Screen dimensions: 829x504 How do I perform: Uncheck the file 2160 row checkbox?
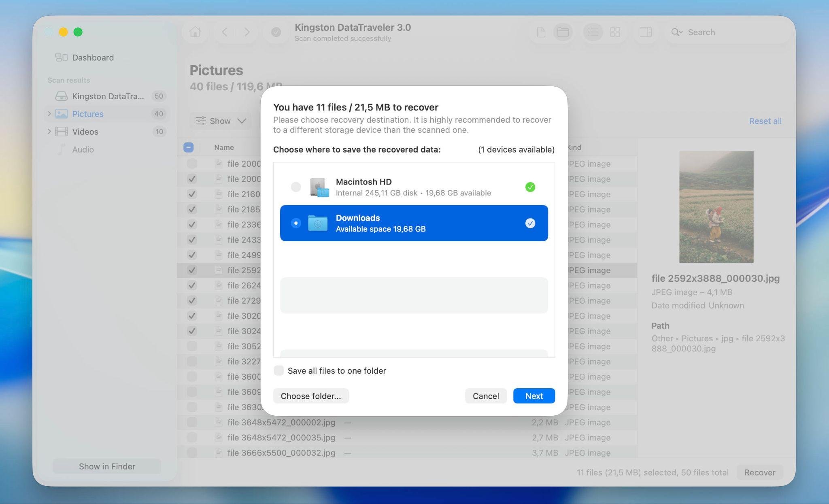(192, 194)
